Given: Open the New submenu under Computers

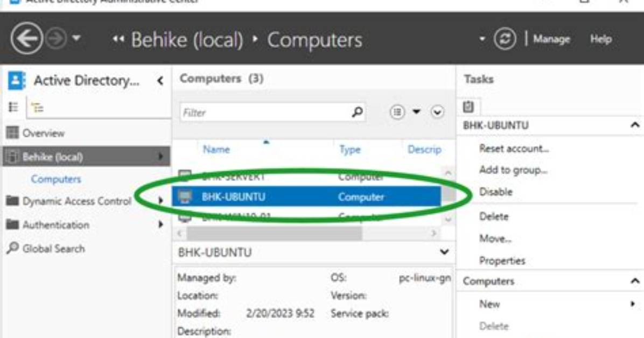Looking at the screenshot, I should click(x=489, y=304).
